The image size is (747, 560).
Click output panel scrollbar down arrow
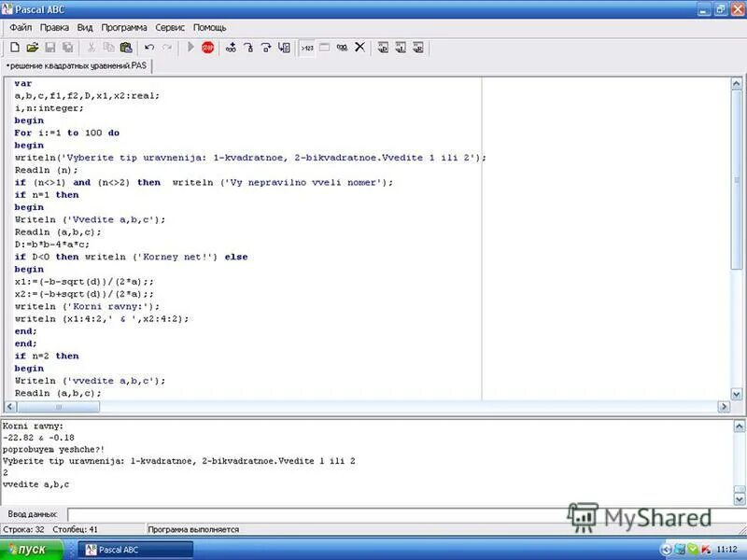coord(739,499)
